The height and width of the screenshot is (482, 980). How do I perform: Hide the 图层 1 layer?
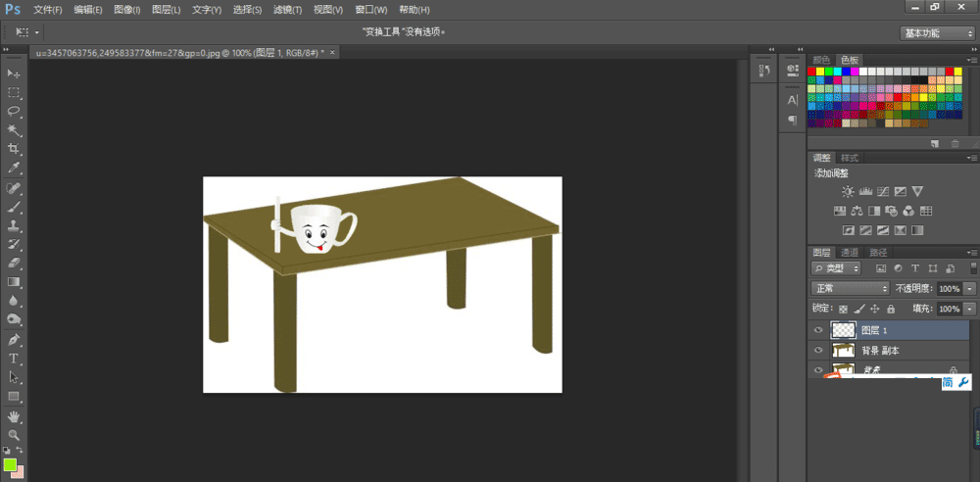tap(818, 330)
